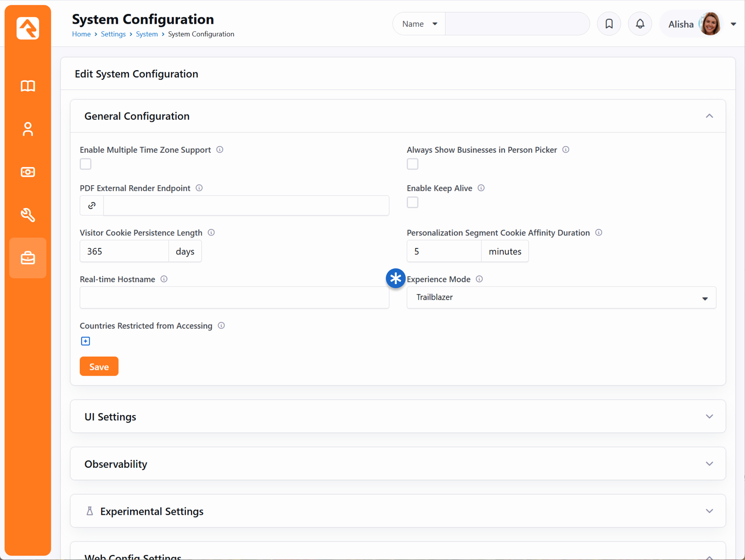Click the briefcase admin icon in sidebar

click(28, 258)
